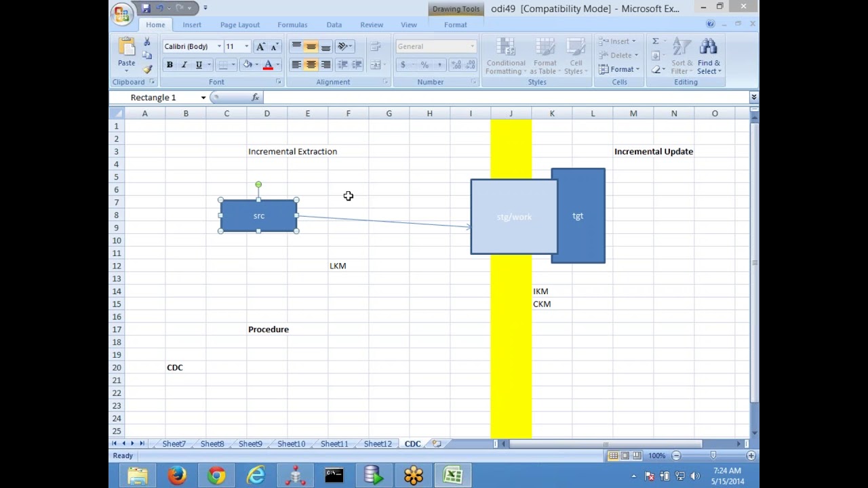The image size is (868, 488).
Task: Click the orientation text-rotate icon
Action: (342, 46)
